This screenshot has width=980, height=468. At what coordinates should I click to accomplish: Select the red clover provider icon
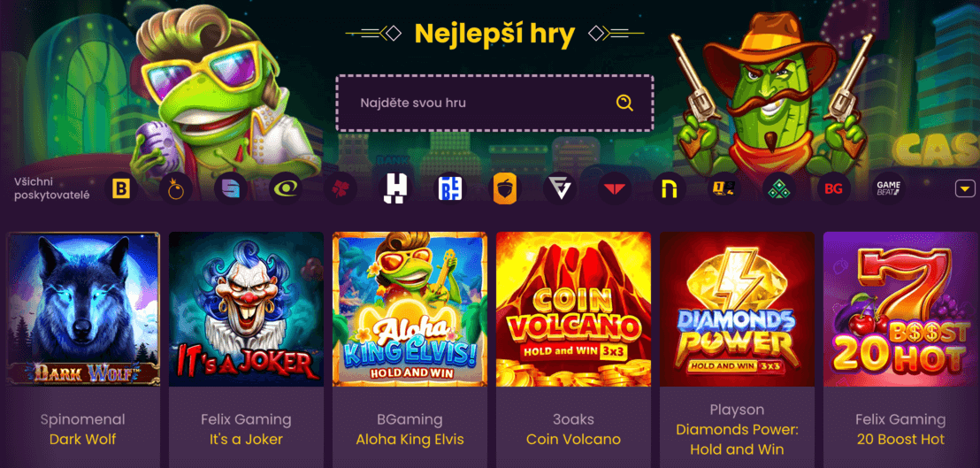341,188
